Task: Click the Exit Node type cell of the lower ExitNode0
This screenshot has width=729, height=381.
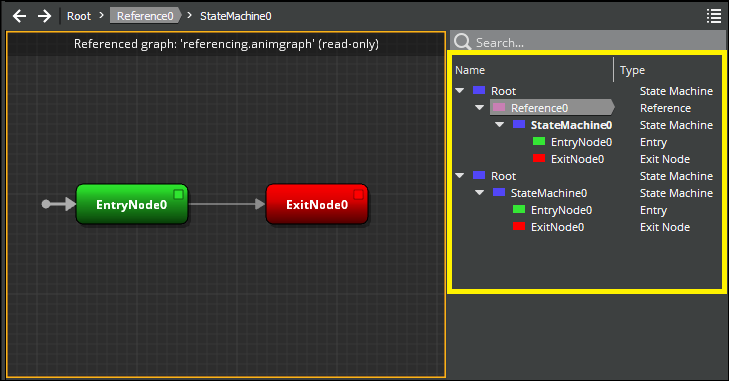Action: tap(665, 227)
